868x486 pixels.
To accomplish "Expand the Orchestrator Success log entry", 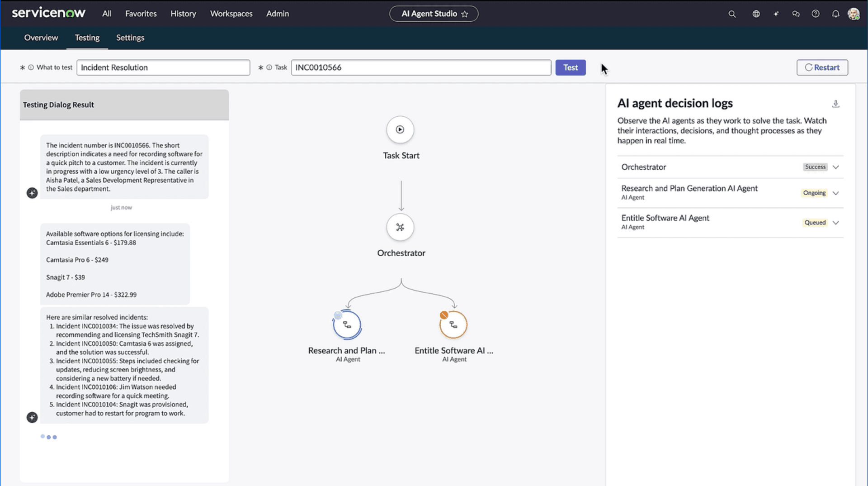I will [x=836, y=167].
